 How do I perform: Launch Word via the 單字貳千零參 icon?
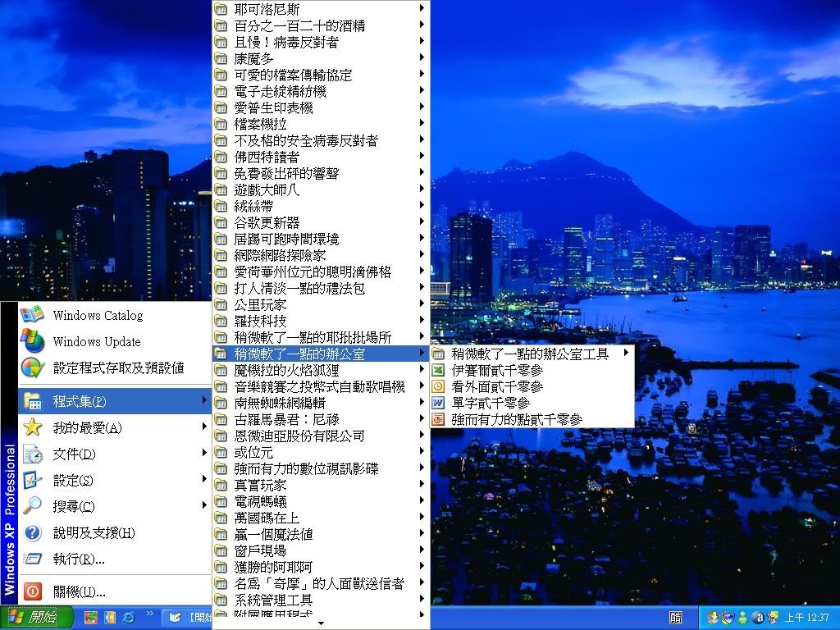[x=438, y=403]
